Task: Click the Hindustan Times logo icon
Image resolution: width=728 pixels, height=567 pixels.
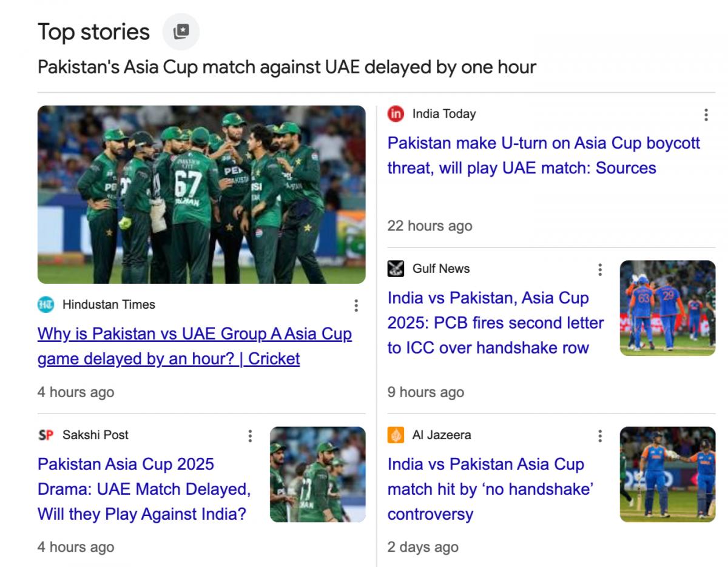Action: pos(45,304)
